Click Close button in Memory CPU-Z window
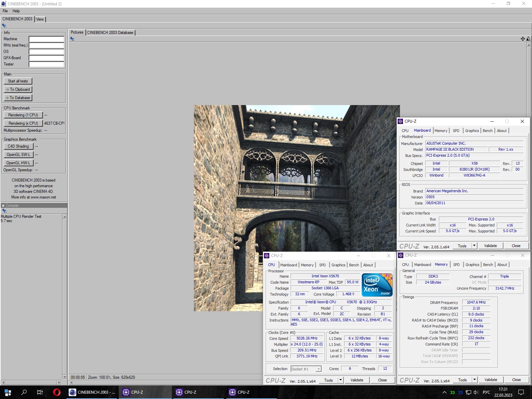The image size is (532, 399). click(x=516, y=380)
